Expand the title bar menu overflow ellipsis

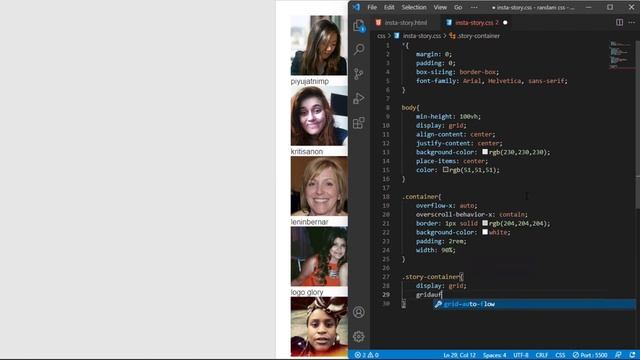click(474, 7)
